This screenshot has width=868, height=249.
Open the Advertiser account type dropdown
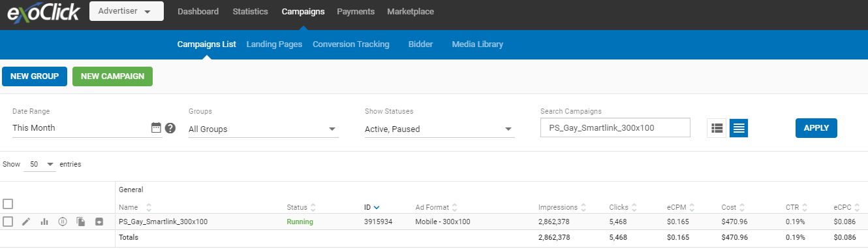click(x=127, y=11)
